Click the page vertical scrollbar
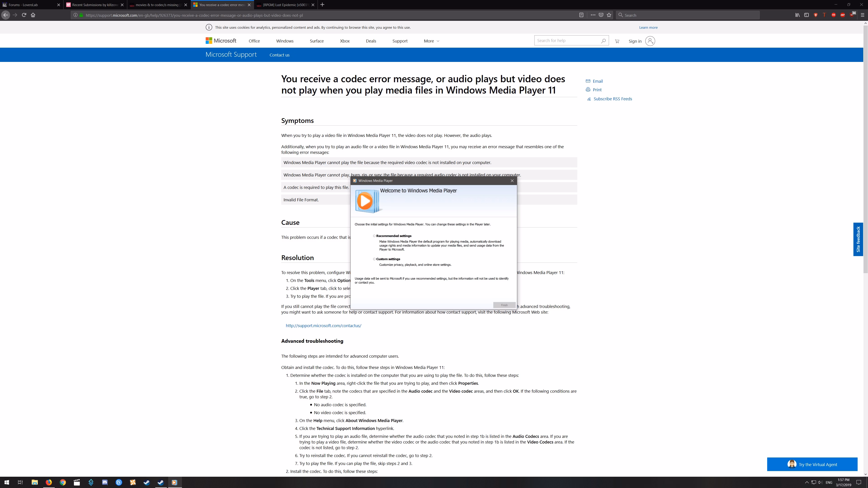The width and height of the screenshot is (868, 488). (865, 148)
